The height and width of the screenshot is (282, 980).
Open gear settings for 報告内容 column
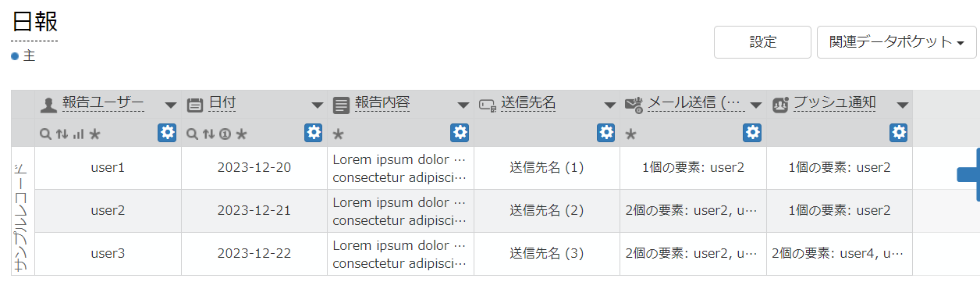(460, 133)
